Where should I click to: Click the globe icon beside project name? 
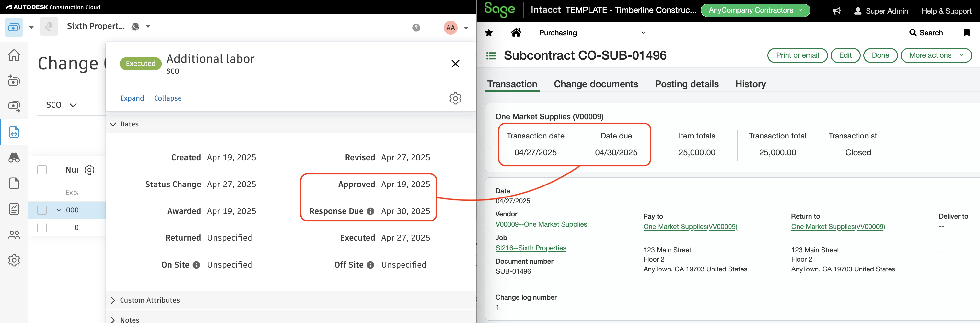[135, 27]
